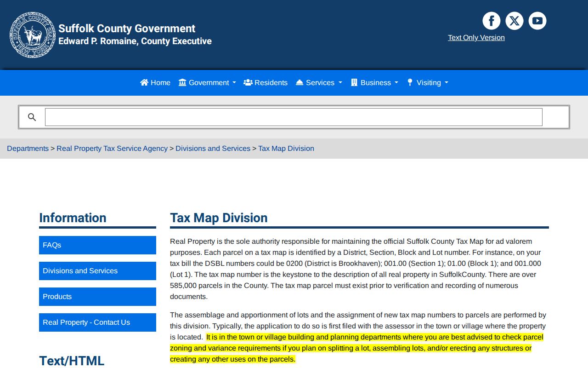The width and height of the screenshot is (588, 368).
Task: Click the people icon beside Residents
Action: [x=248, y=82]
